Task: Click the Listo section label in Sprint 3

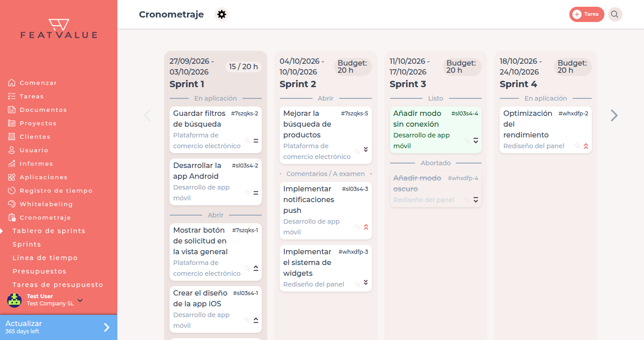Action: click(x=436, y=98)
